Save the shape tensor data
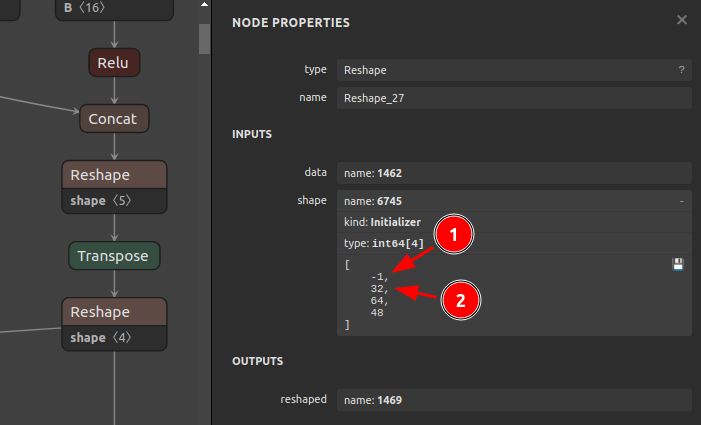This screenshot has height=425, width=701. coord(678,265)
